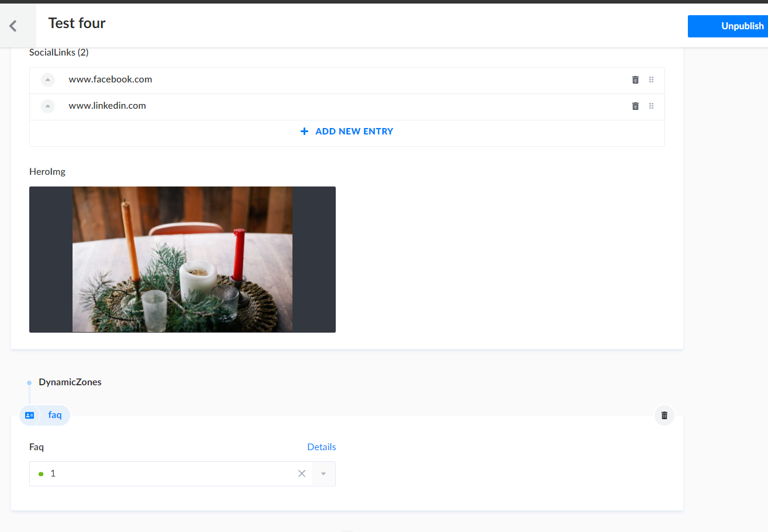Click the HeroImg field label
The width and height of the screenshot is (768, 532).
[x=47, y=171]
